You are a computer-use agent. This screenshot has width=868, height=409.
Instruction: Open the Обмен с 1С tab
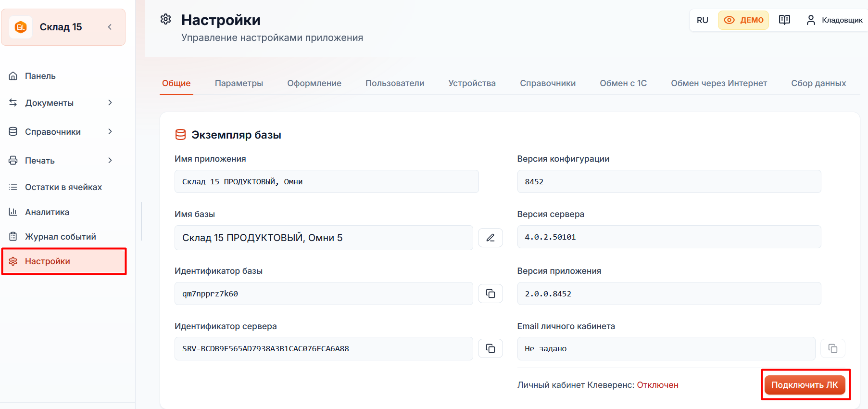click(623, 83)
